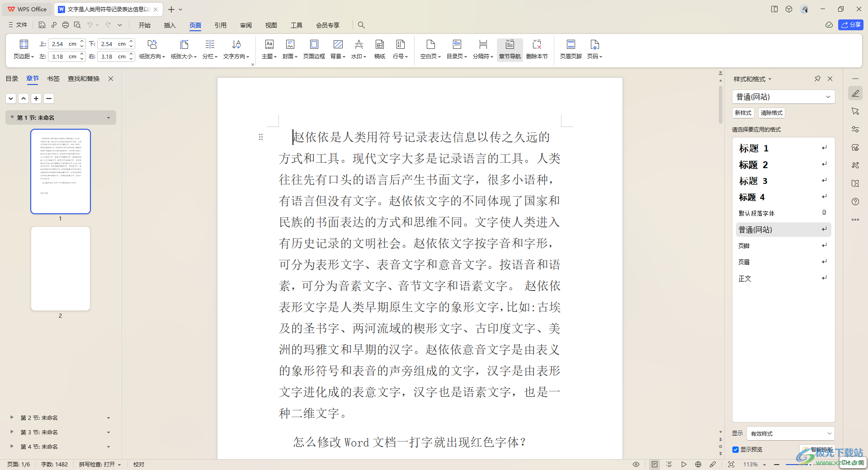This screenshot has width=868, height=470.
Task: Toggle the 显示预览 checkbox
Action: click(x=736, y=450)
